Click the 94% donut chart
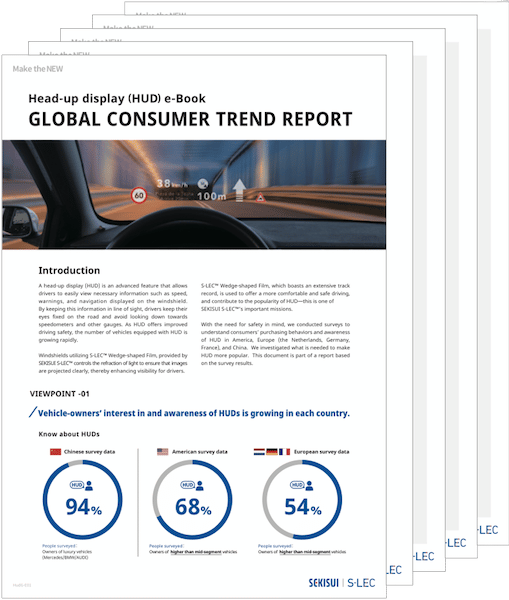This screenshot has width=509, height=600. pyautogui.click(x=83, y=500)
